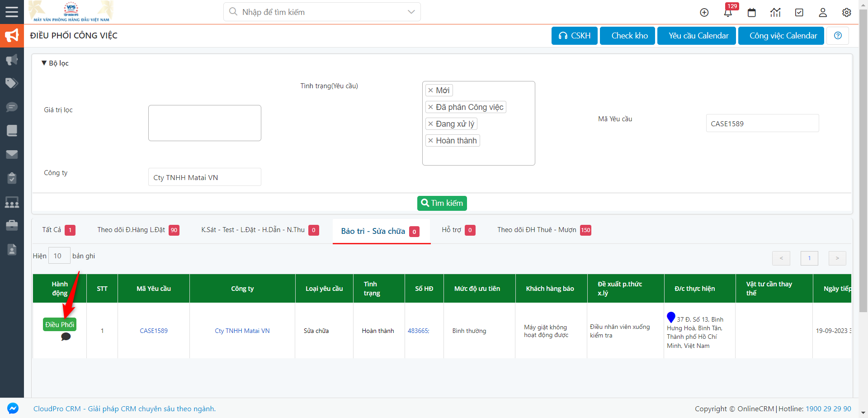Go to next page of results
The image size is (868, 418).
tap(837, 258)
